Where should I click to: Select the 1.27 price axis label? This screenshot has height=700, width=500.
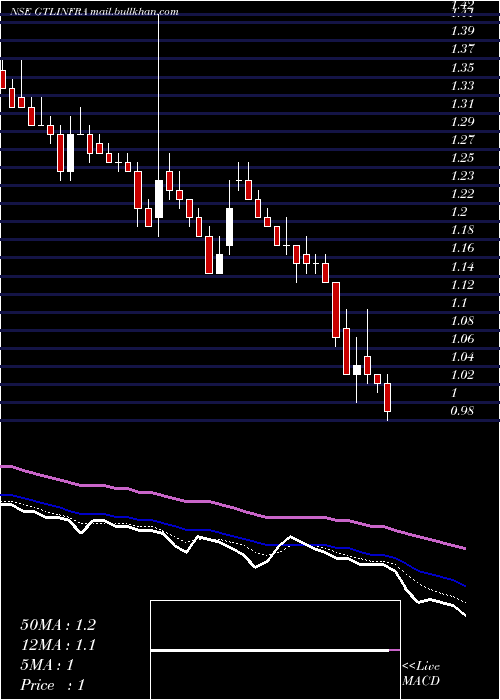(462, 140)
